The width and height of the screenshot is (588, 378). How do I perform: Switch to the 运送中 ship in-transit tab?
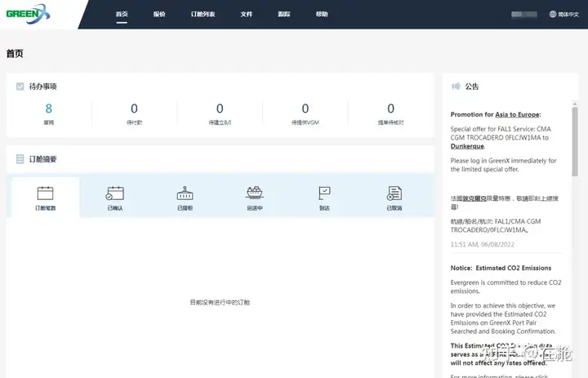point(255,198)
